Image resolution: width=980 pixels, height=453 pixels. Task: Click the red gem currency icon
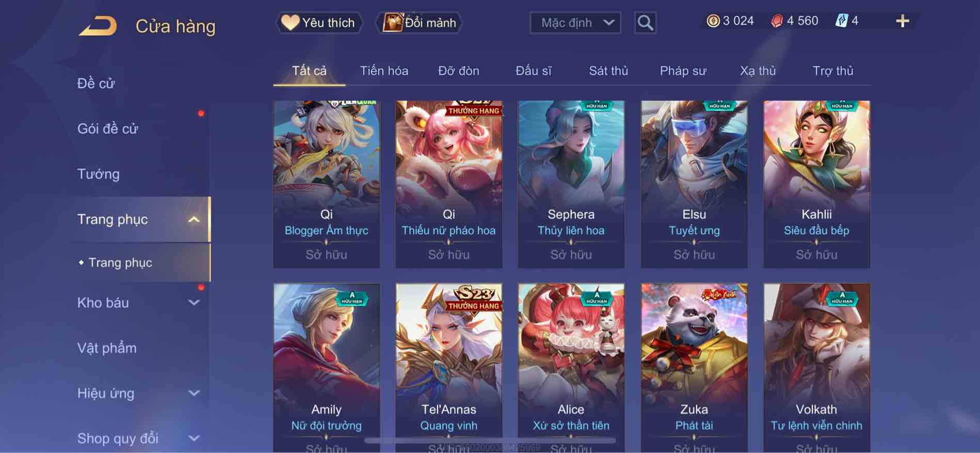(x=777, y=21)
